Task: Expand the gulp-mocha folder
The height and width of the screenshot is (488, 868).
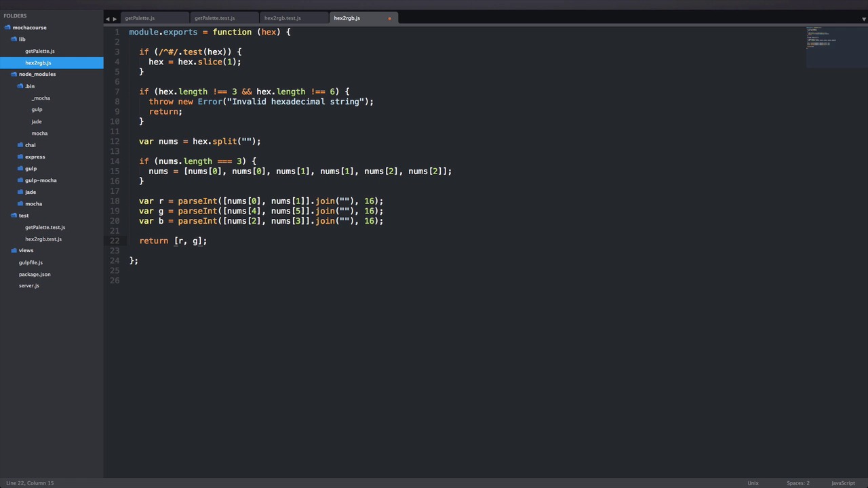Action: pos(20,180)
